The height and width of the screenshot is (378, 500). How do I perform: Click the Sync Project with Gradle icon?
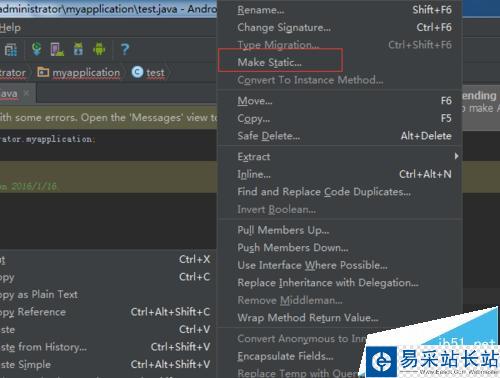[x=37, y=49]
